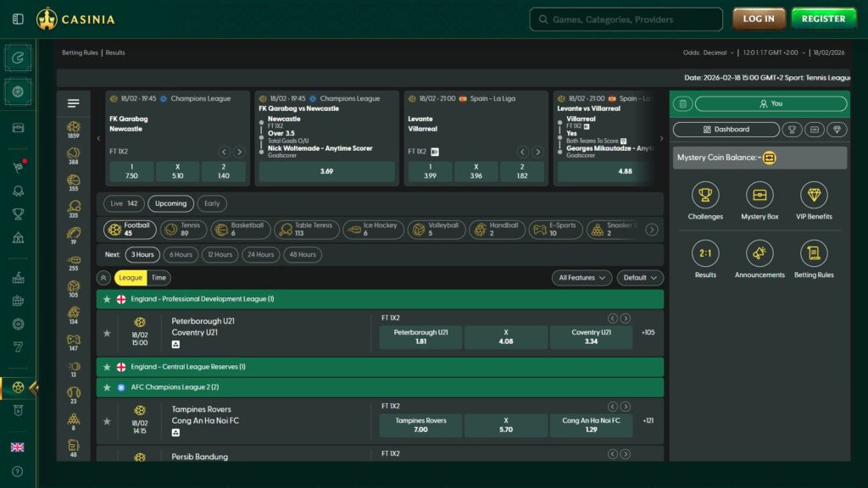Click the LOG IN button
Screen dimensions: 868x488
point(759,18)
